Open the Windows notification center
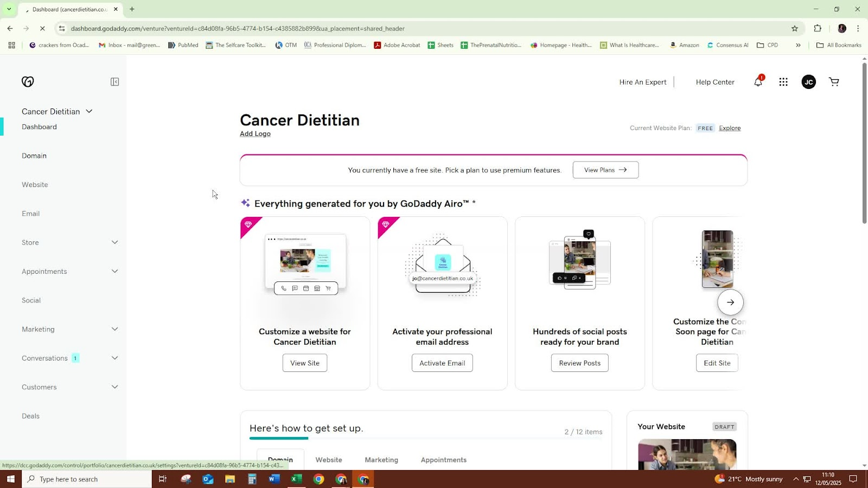 pyautogui.click(x=853, y=479)
